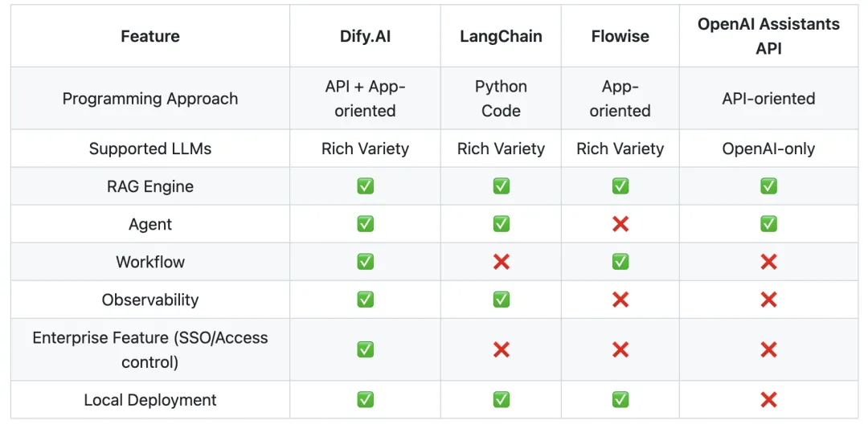Click the Python Code cell
868x424 pixels.
click(501, 99)
